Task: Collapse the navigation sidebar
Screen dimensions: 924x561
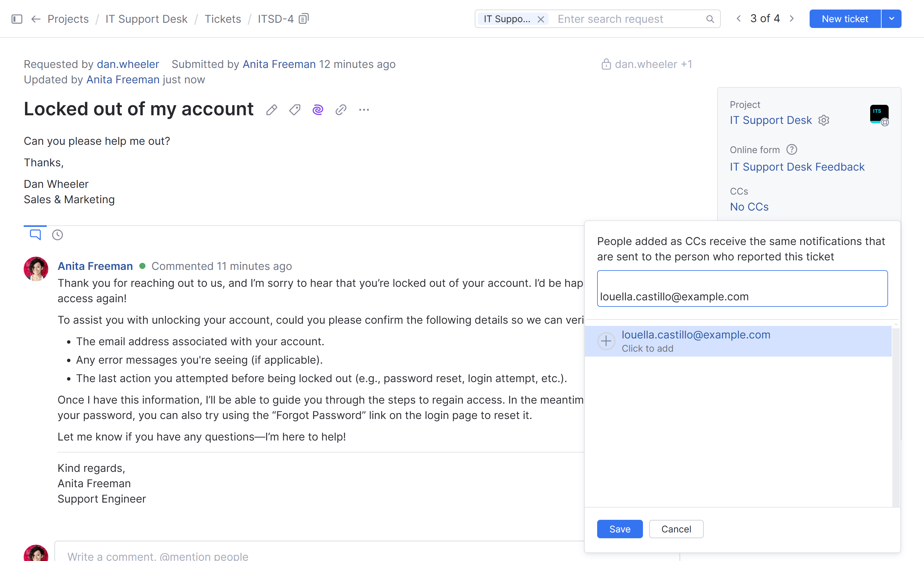Action: tap(17, 19)
